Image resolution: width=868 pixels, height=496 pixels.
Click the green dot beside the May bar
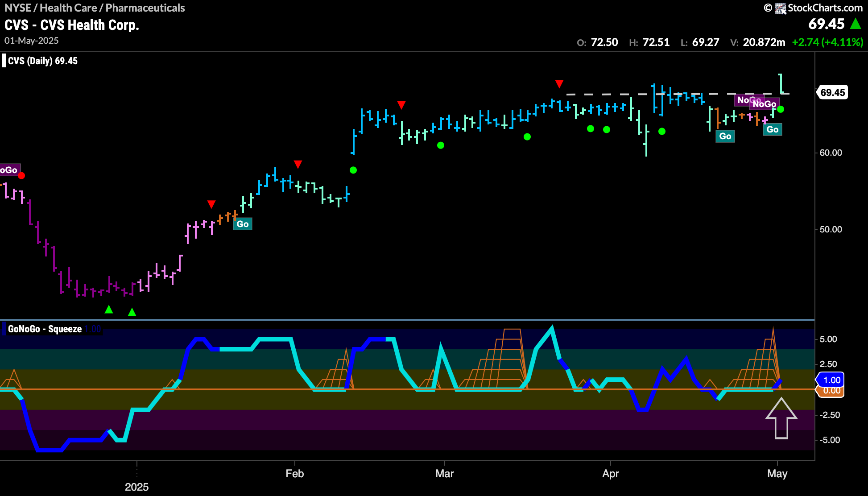[781, 109]
